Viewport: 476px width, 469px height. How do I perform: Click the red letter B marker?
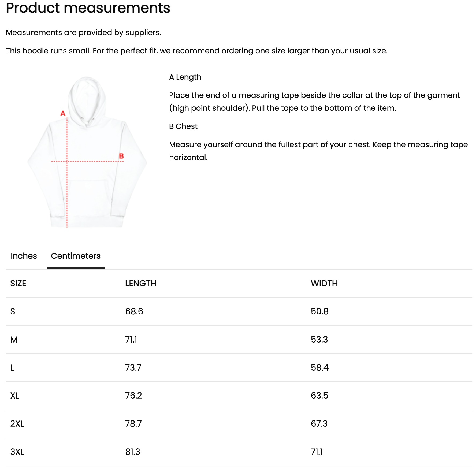tap(122, 155)
